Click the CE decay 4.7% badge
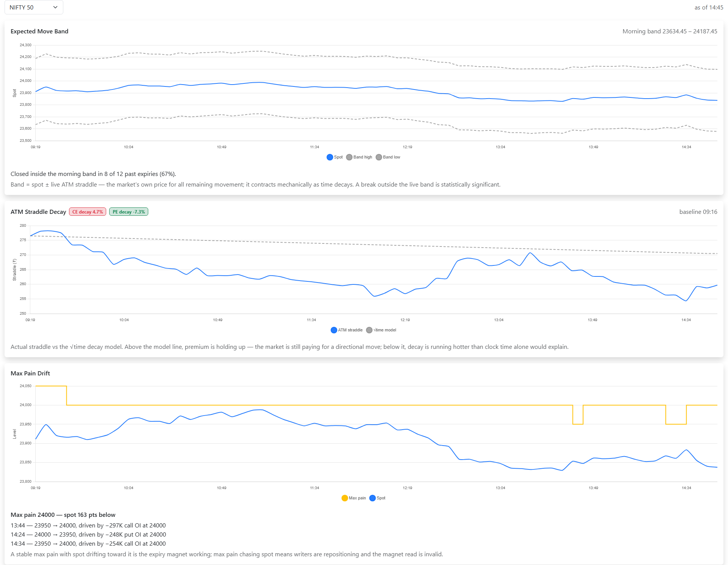The height and width of the screenshot is (565, 728). [88, 212]
